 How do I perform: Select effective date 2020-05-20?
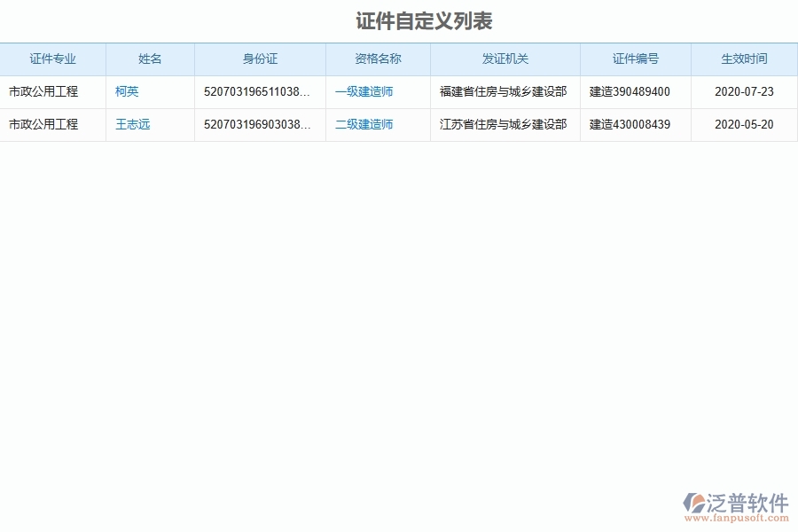(x=744, y=125)
